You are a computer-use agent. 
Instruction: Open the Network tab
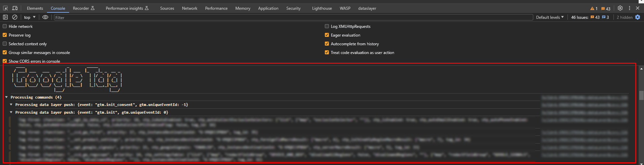point(190,8)
